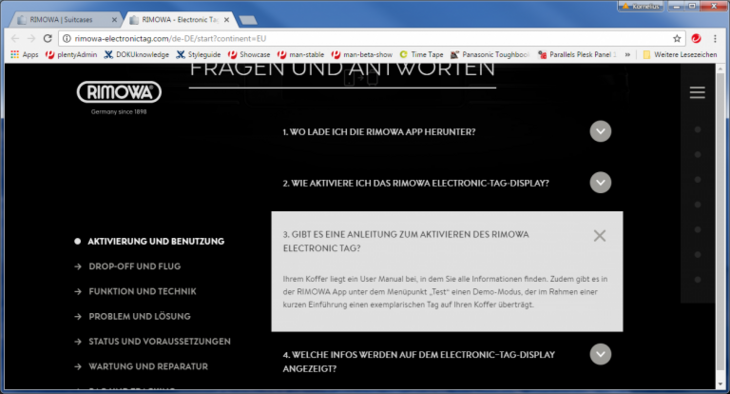Click the sixth page navigation dot
The width and height of the screenshot is (730, 394).
pyautogui.click(x=697, y=255)
